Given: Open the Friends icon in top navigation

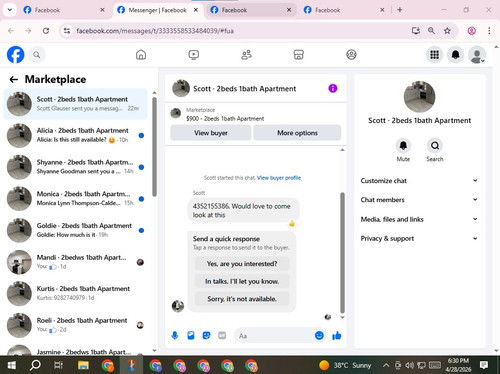Looking at the screenshot, I should click(246, 55).
